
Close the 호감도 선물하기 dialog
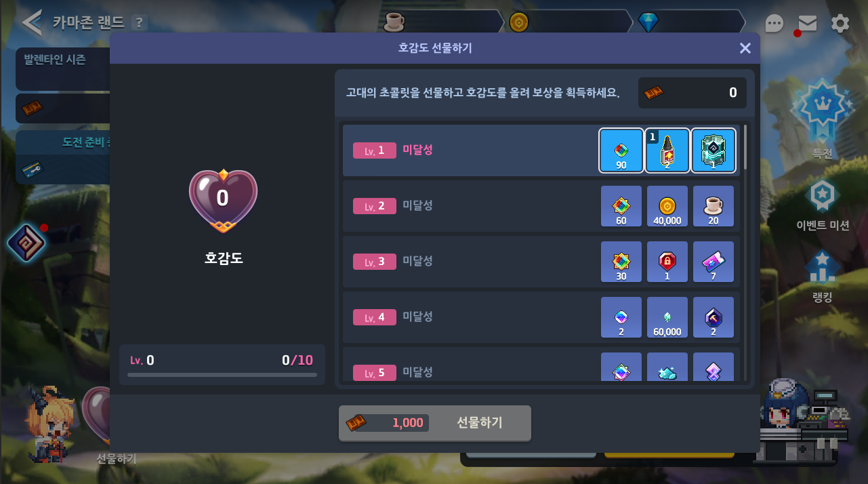[x=745, y=48]
